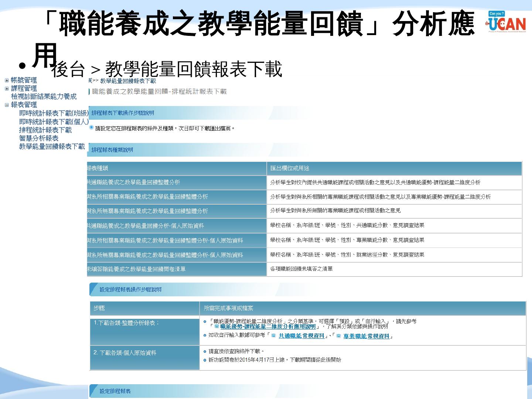Click the document icon before 共通職能常模資料

pyautogui.click(x=273, y=336)
